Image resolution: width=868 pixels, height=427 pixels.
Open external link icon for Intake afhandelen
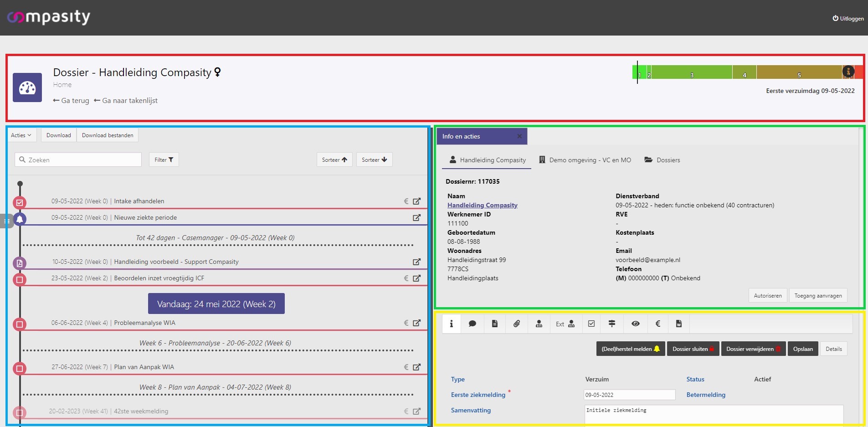[416, 201]
